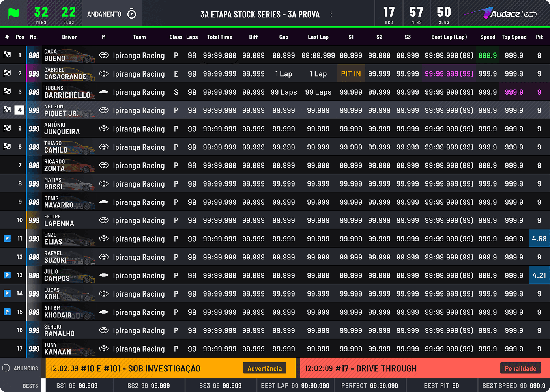
Task: Open the three-dot menu beside the race title
Action: (332, 13)
